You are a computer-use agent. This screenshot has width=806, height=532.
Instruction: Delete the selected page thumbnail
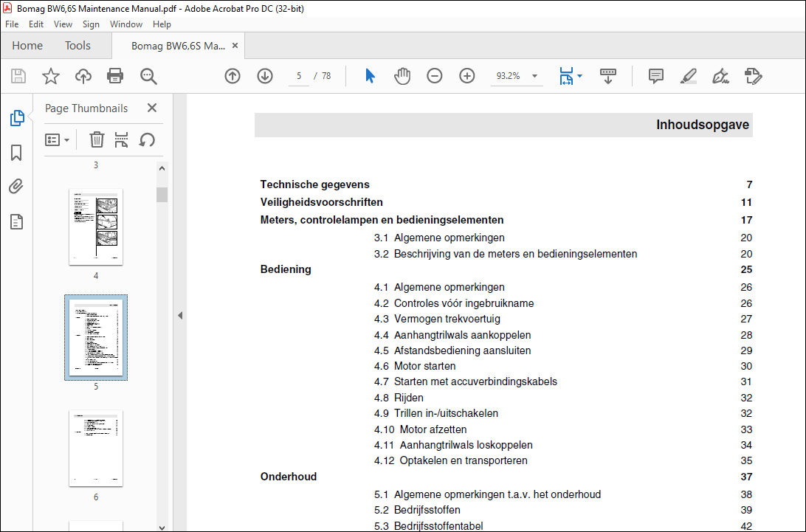click(x=97, y=139)
